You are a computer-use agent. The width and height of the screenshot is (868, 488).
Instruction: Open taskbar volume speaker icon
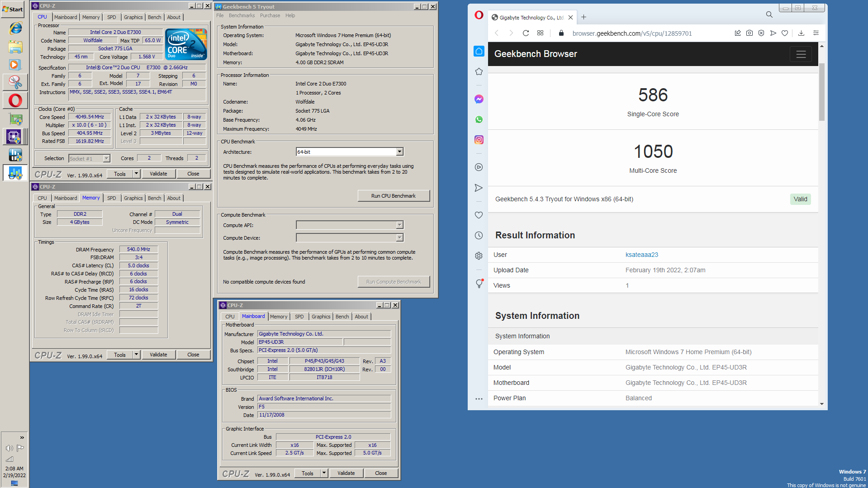point(9,448)
